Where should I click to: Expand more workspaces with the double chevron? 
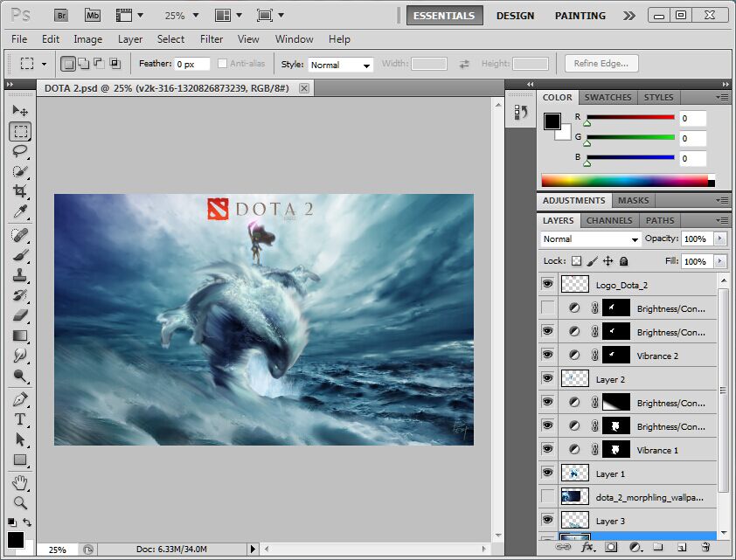pyautogui.click(x=629, y=16)
